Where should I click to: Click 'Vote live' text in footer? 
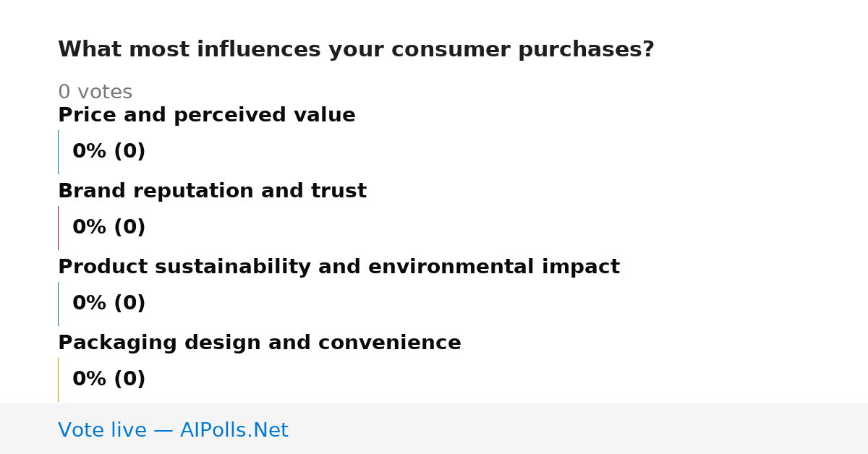(102, 431)
